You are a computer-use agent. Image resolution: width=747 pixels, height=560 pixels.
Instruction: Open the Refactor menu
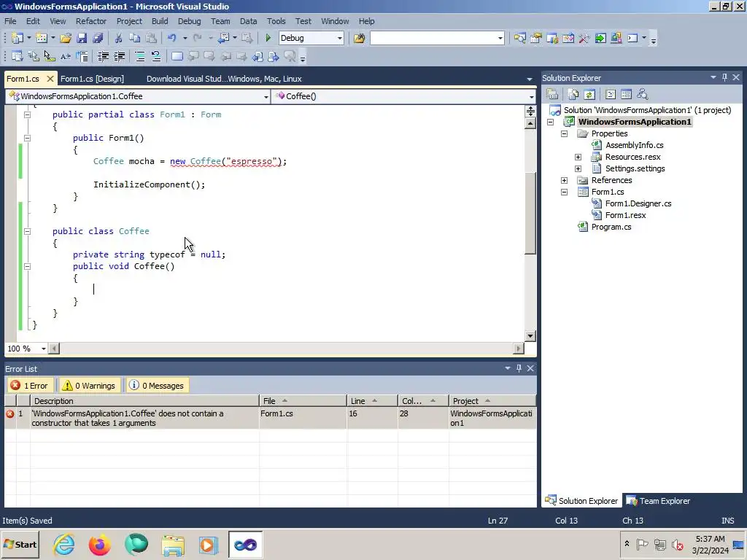point(91,21)
